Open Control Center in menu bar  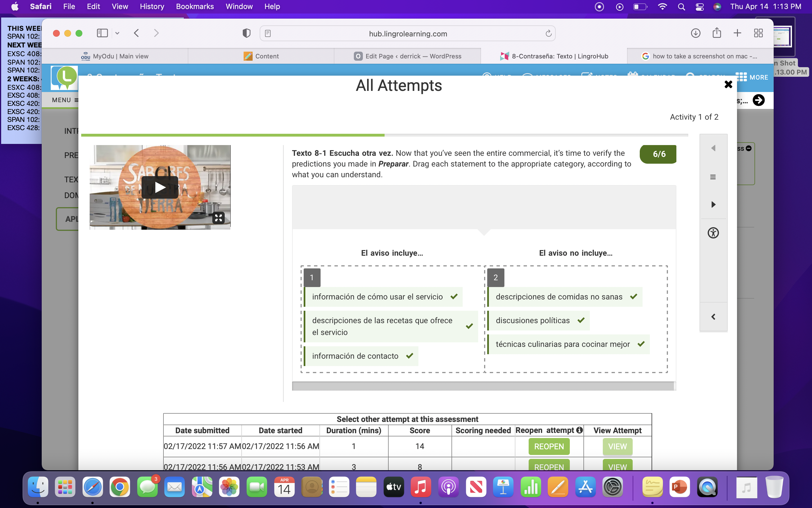[699, 7]
